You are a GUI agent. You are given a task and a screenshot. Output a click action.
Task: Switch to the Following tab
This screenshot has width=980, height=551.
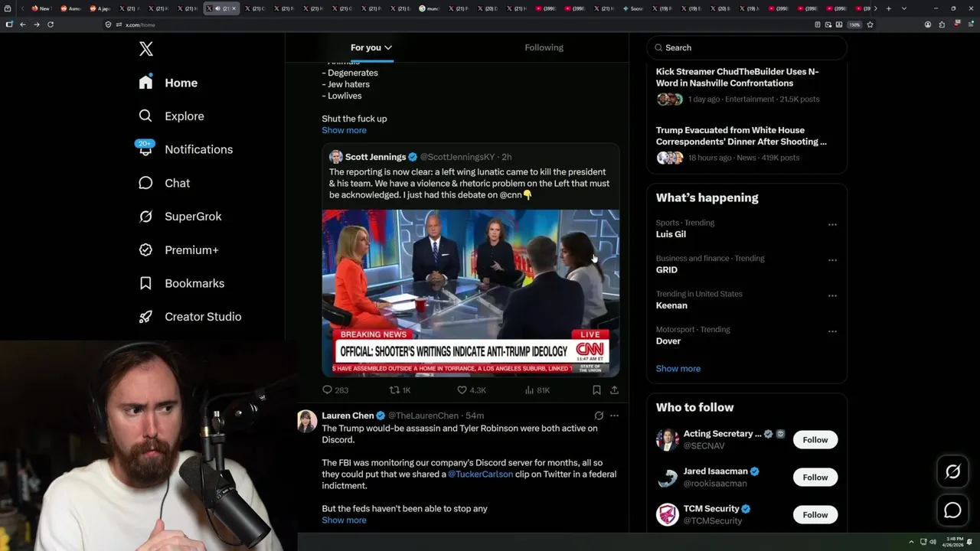pos(544,47)
